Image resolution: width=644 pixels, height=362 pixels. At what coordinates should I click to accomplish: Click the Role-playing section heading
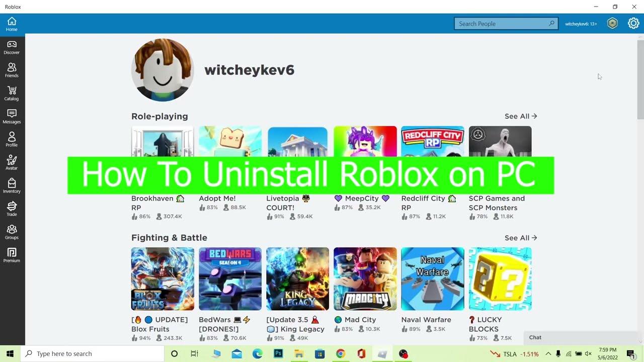pyautogui.click(x=159, y=116)
